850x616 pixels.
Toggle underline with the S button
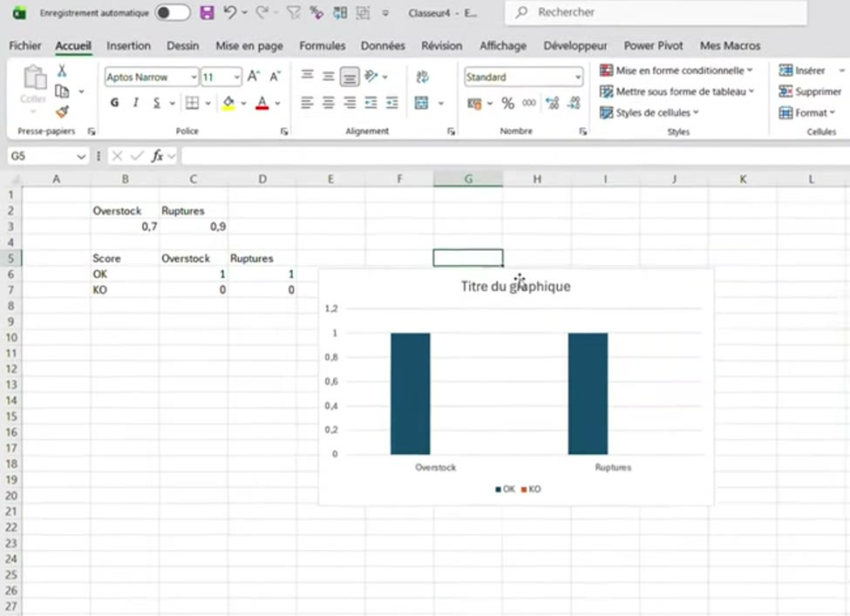point(157,103)
